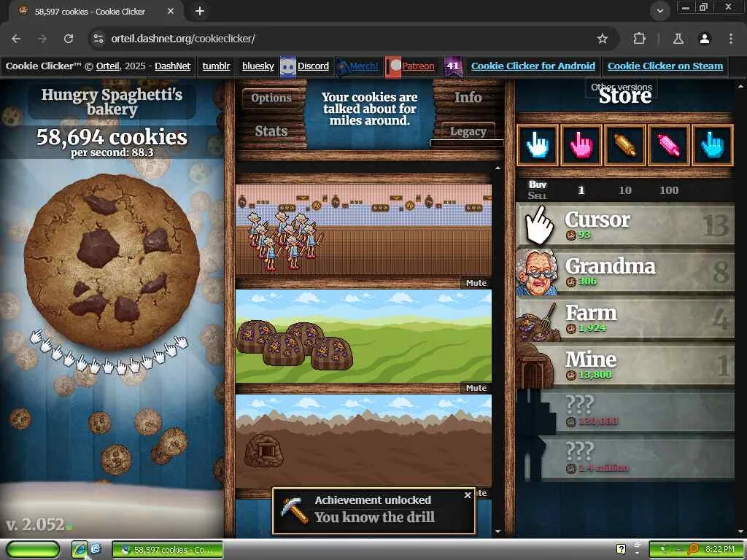Open the tab search dropdown arrow

pos(659,11)
